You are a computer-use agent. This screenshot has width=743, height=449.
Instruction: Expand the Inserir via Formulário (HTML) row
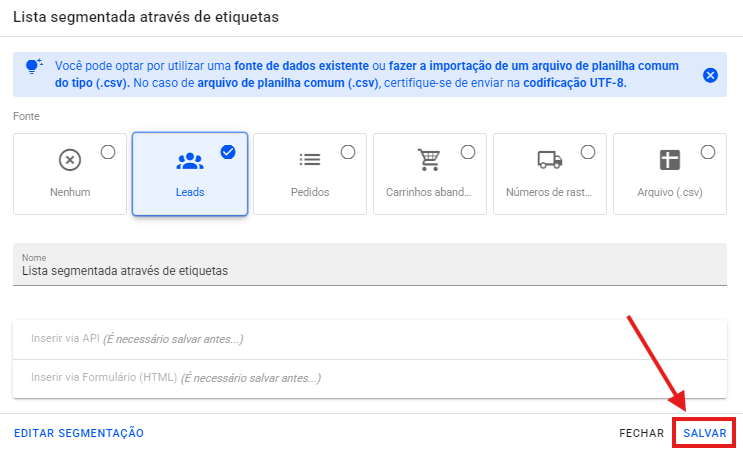click(x=370, y=378)
